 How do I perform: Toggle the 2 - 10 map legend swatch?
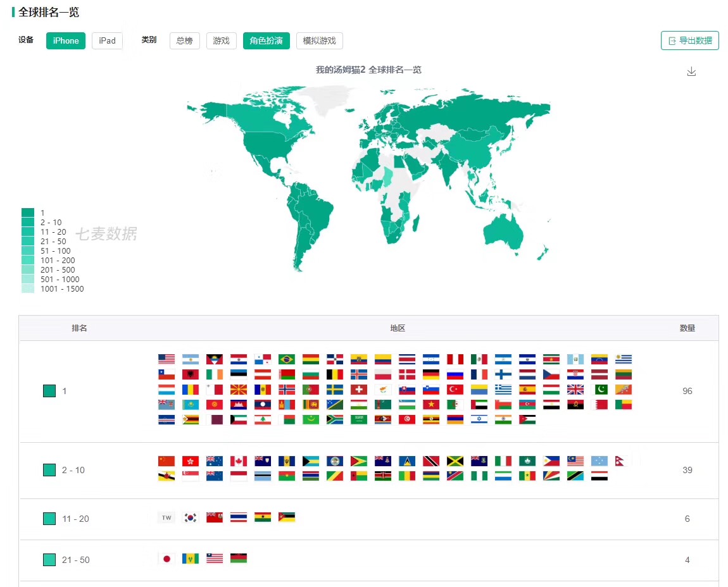[28, 222]
